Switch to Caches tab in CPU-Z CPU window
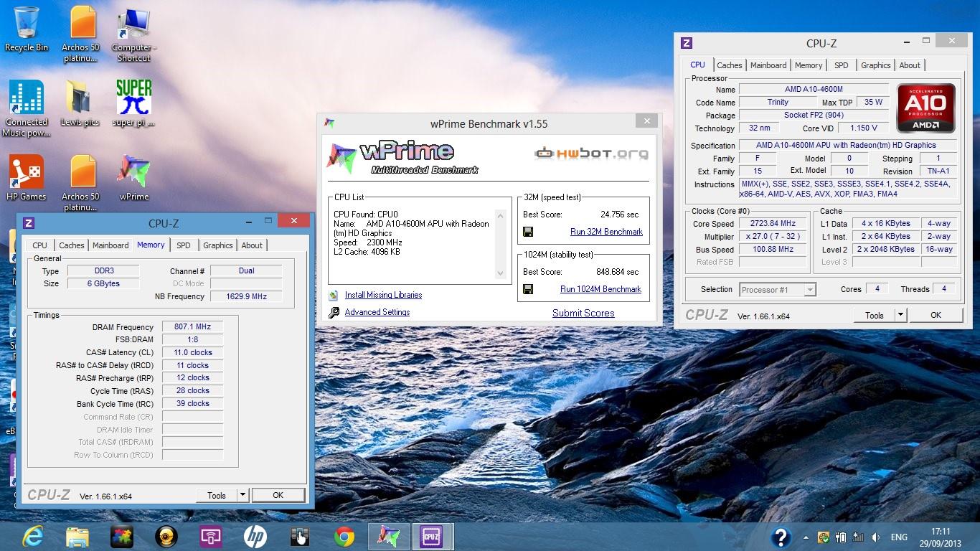980x551 pixels. pos(730,65)
